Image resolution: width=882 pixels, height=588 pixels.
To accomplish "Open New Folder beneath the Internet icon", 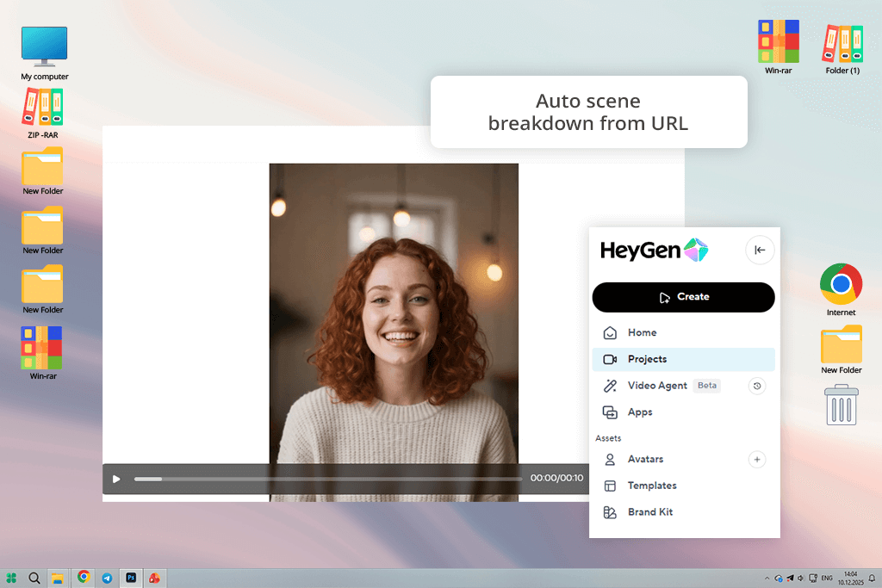I will pos(841,349).
